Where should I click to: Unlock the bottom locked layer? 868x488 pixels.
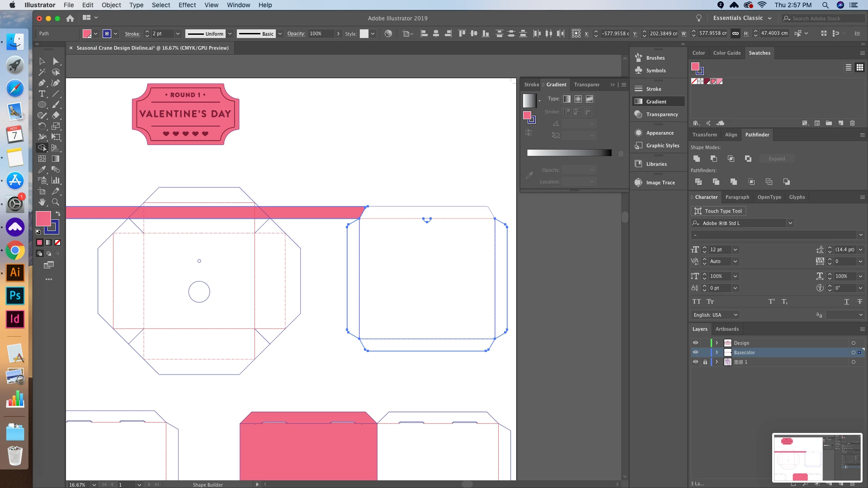(x=705, y=362)
